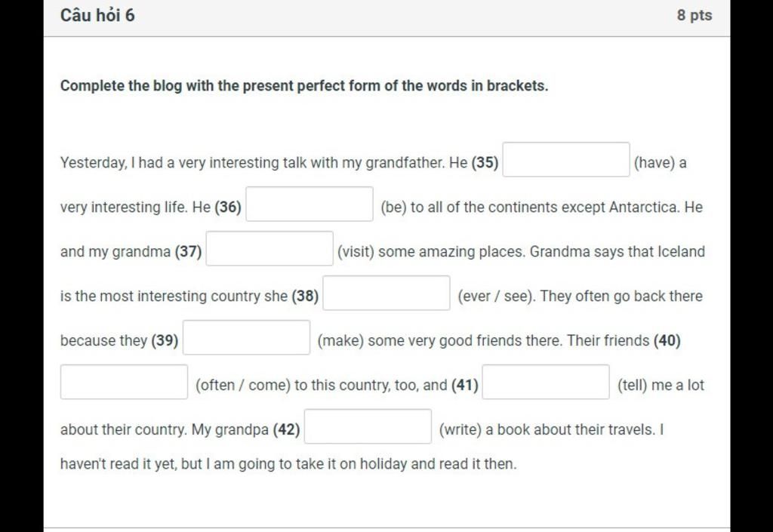
Task: Click the "Câu hỏi 6" question heading
Action: click(97, 15)
